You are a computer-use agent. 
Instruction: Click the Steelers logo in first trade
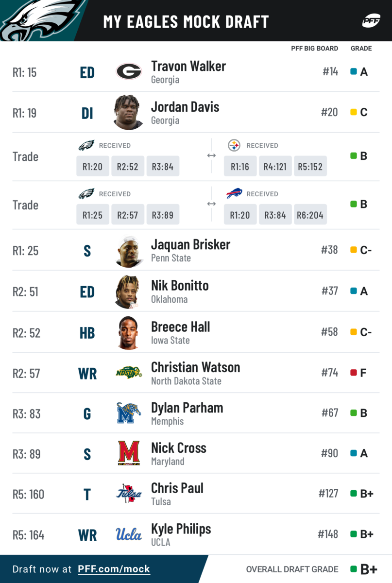[234, 145]
